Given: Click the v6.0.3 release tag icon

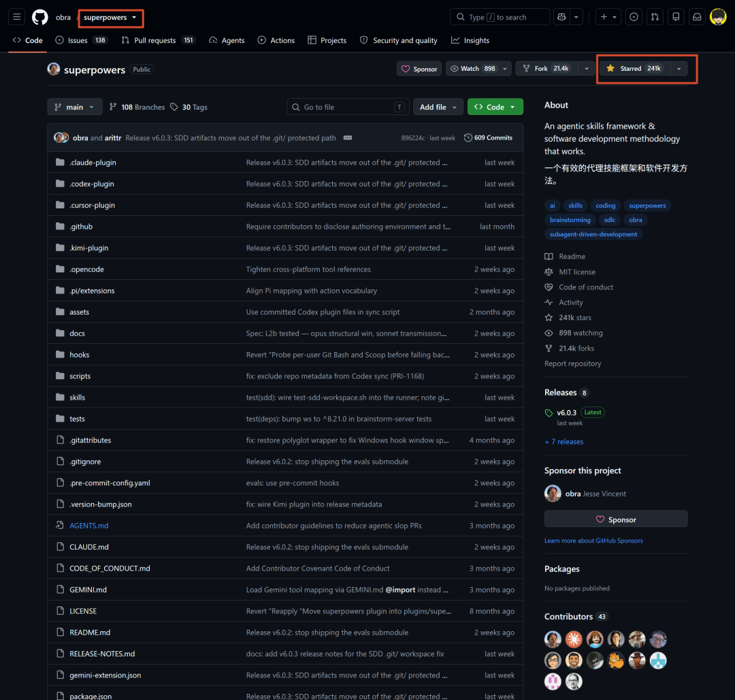Looking at the screenshot, I should pyautogui.click(x=549, y=413).
